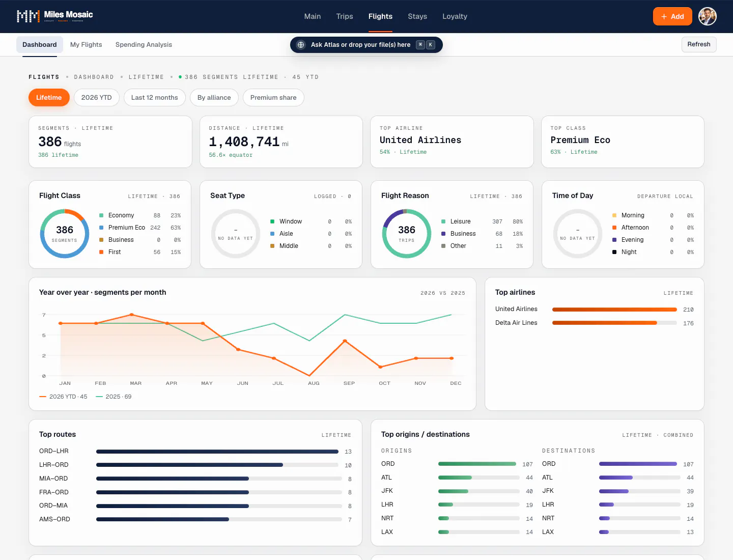Image resolution: width=733 pixels, height=560 pixels.
Task: Click the "1,408,741 mi" distance value
Action: tap(249, 142)
